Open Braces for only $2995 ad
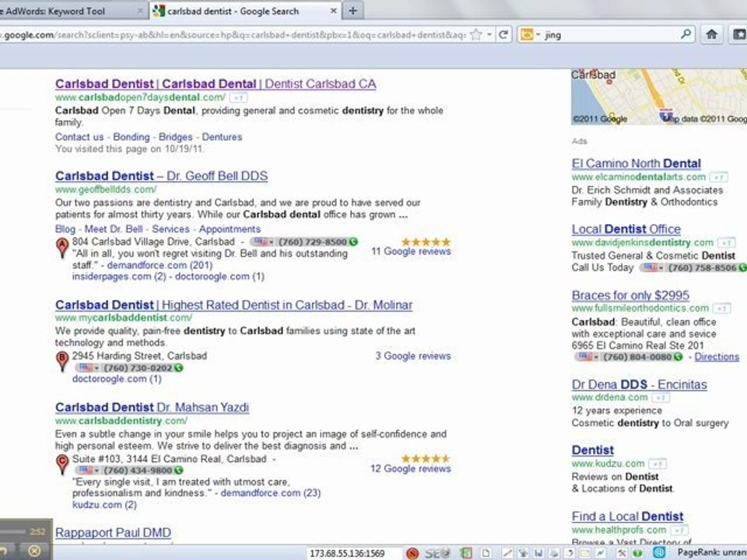747x560 pixels. coord(630,296)
